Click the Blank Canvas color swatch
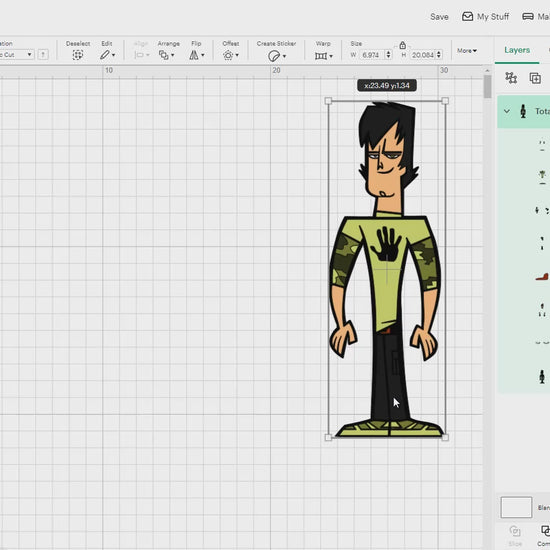The height and width of the screenshot is (550, 550). point(516,507)
